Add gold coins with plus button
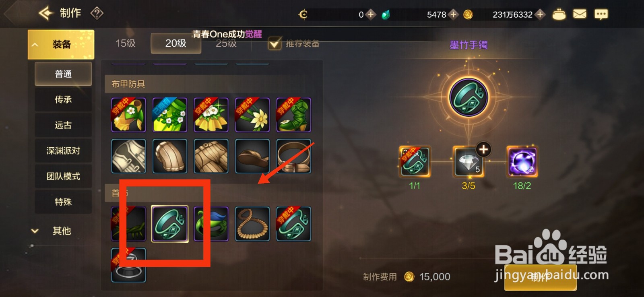 pyautogui.click(x=540, y=14)
